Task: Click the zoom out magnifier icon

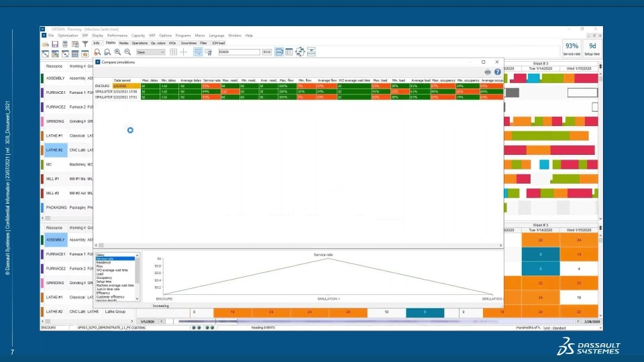Action: coord(127,52)
